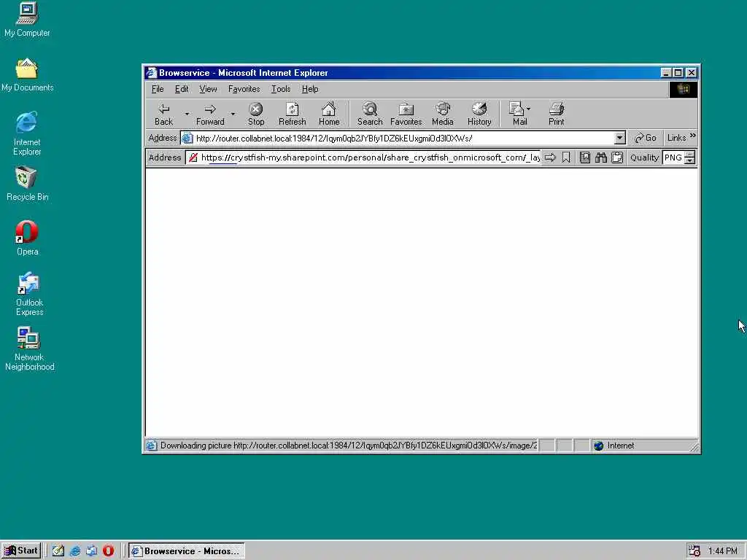The width and height of the screenshot is (747, 560).
Task: Select the My Documents desktop icon
Action: 27,75
